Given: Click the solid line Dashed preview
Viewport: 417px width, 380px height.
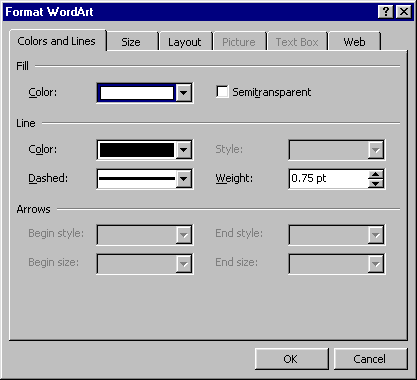Looking at the screenshot, I should pos(137,179).
